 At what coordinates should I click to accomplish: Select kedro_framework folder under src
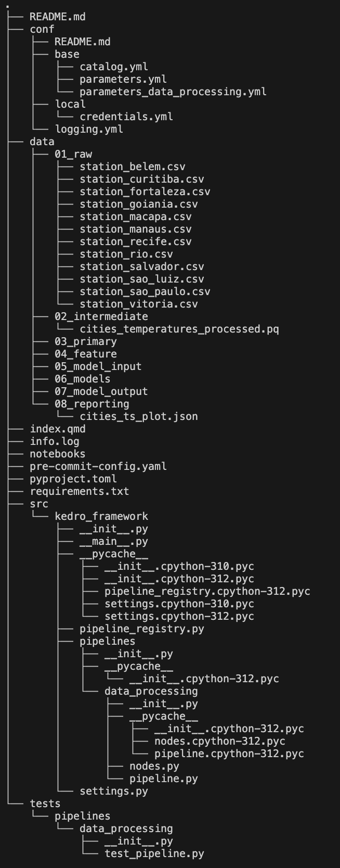point(101,516)
